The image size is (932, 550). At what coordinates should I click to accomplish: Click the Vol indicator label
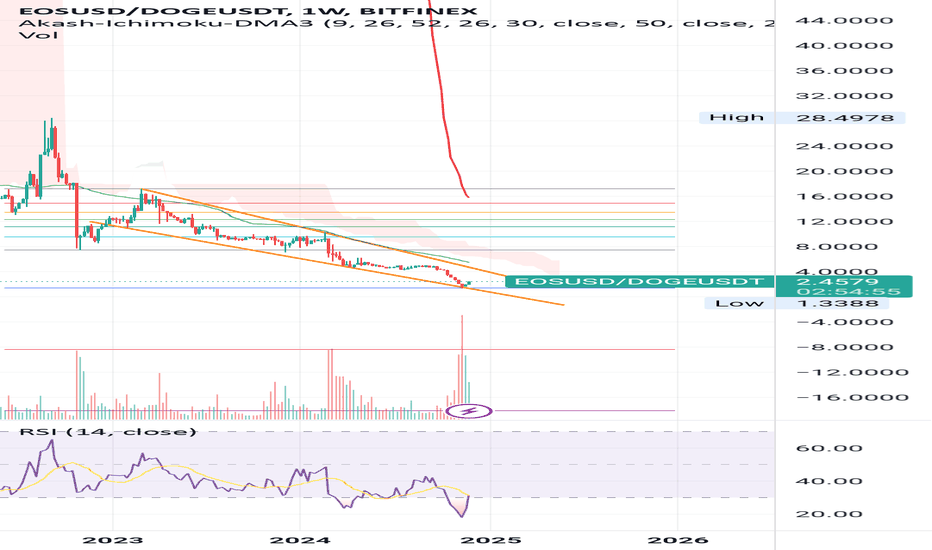39,36
